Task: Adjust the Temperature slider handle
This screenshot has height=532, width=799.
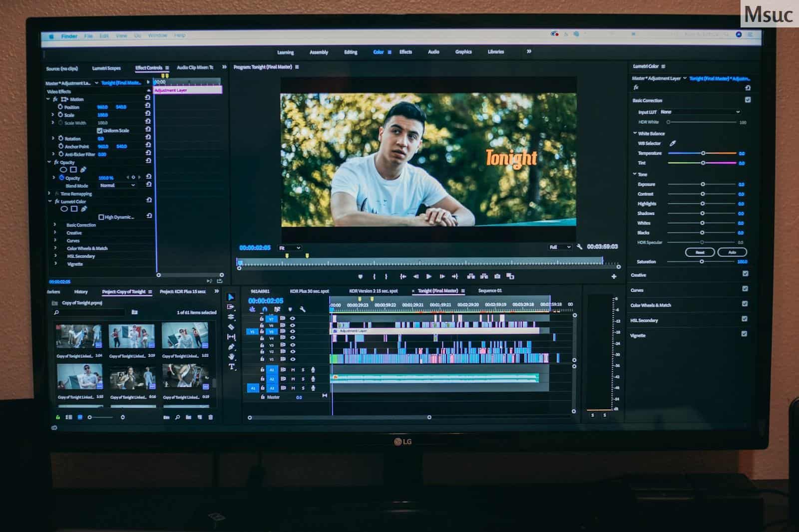Action: pyautogui.click(x=703, y=153)
